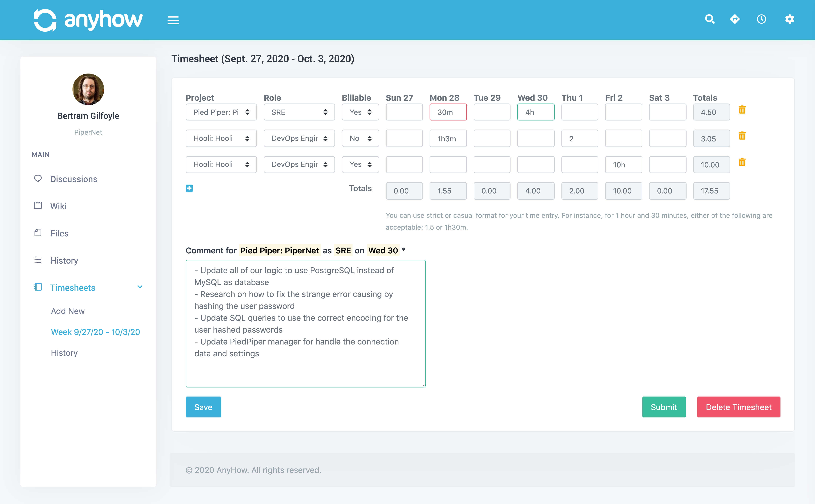The width and height of the screenshot is (815, 504).
Task: Save the timesheet
Action: [x=203, y=407]
